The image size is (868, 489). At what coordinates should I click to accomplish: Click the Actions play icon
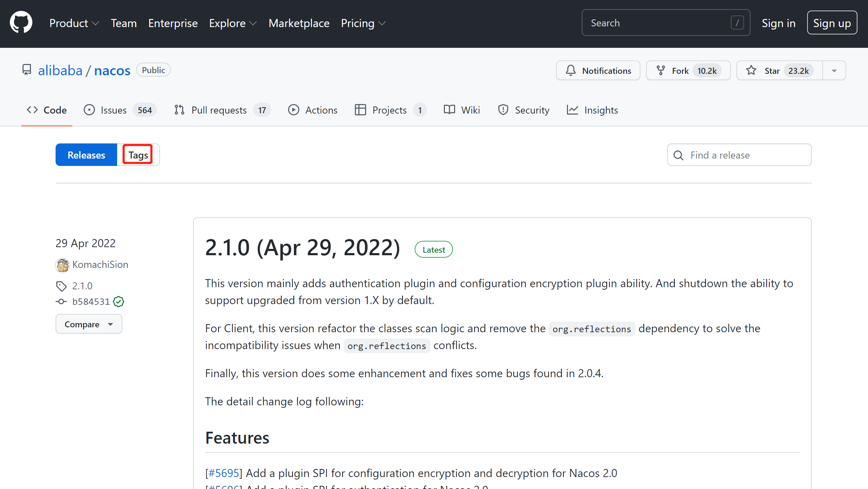click(x=294, y=110)
